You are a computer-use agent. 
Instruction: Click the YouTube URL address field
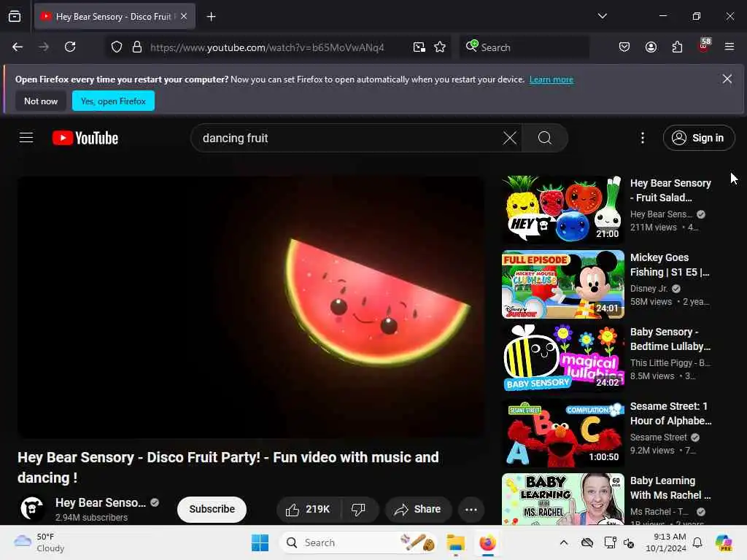[x=267, y=47]
